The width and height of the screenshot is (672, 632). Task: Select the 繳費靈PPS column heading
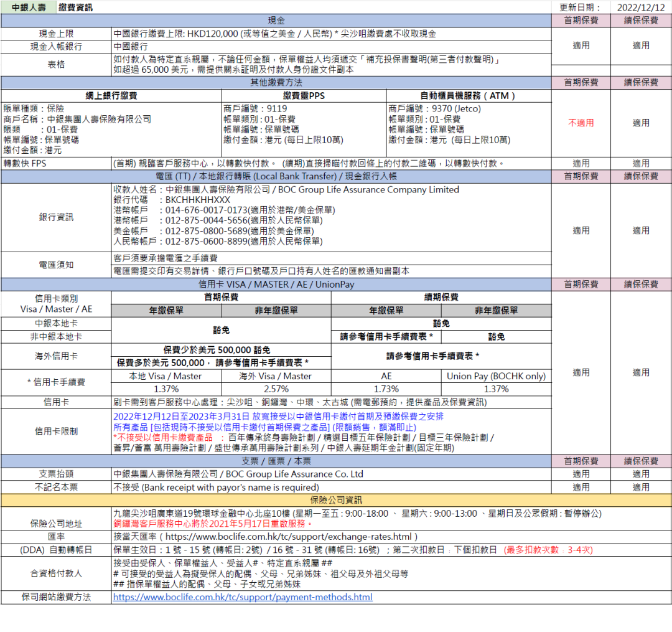tap(304, 96)
